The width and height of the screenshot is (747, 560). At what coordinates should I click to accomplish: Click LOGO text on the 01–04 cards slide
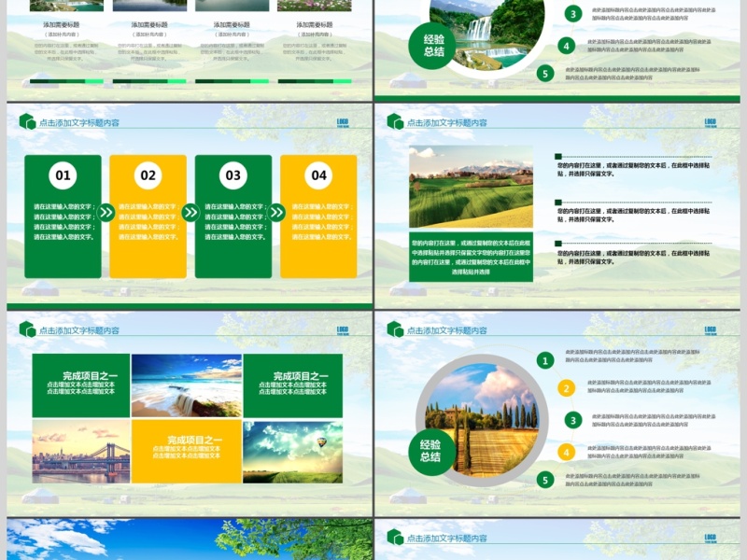[343, 122]
